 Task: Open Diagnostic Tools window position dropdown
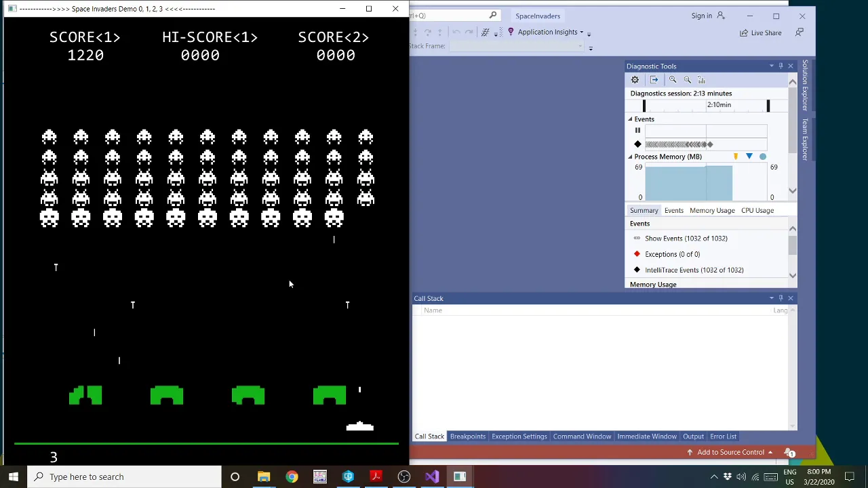(771, 66)
